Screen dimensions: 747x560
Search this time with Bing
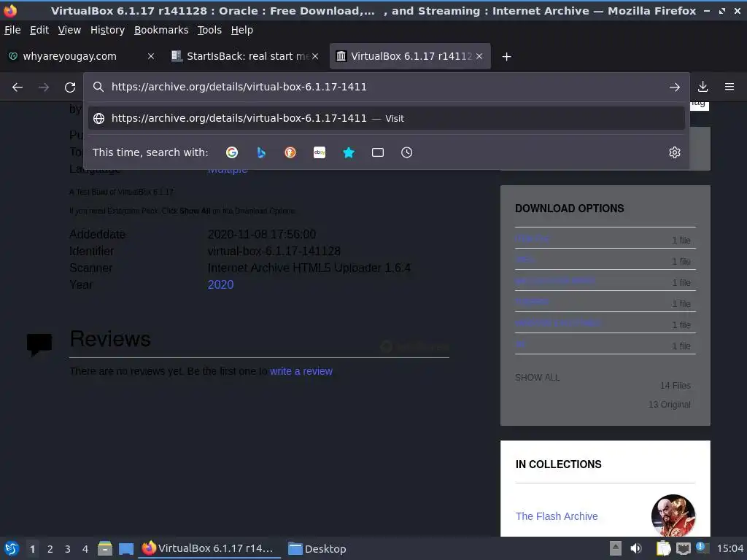[x=261, y=152]
